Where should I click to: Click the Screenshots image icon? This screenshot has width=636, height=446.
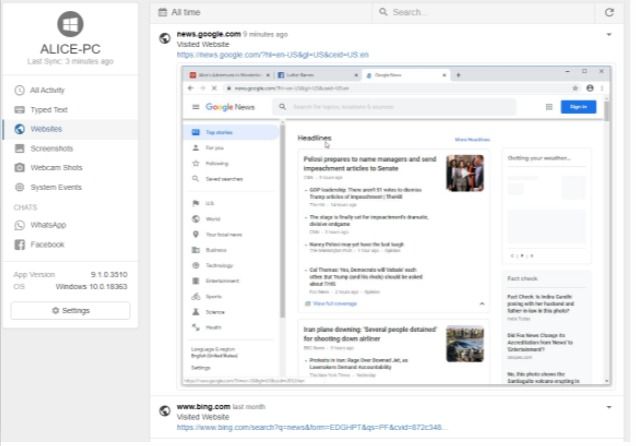[x=19, y=148]
